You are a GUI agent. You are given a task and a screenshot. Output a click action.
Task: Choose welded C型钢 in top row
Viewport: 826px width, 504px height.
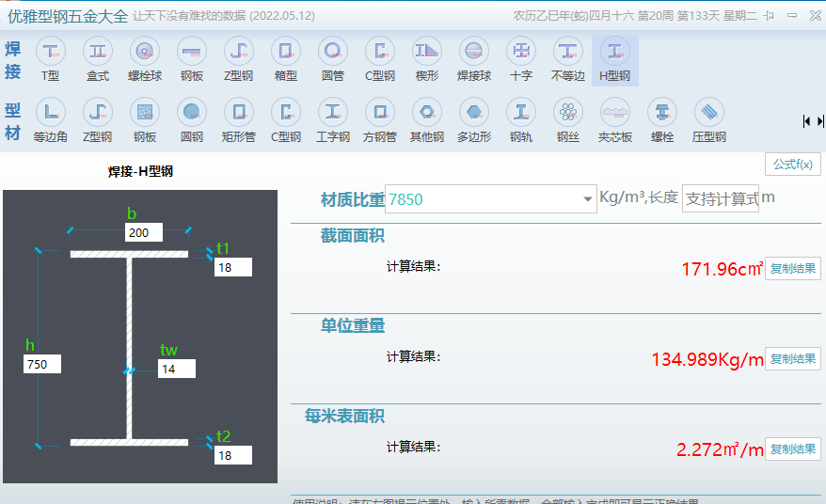click(380, 59)
